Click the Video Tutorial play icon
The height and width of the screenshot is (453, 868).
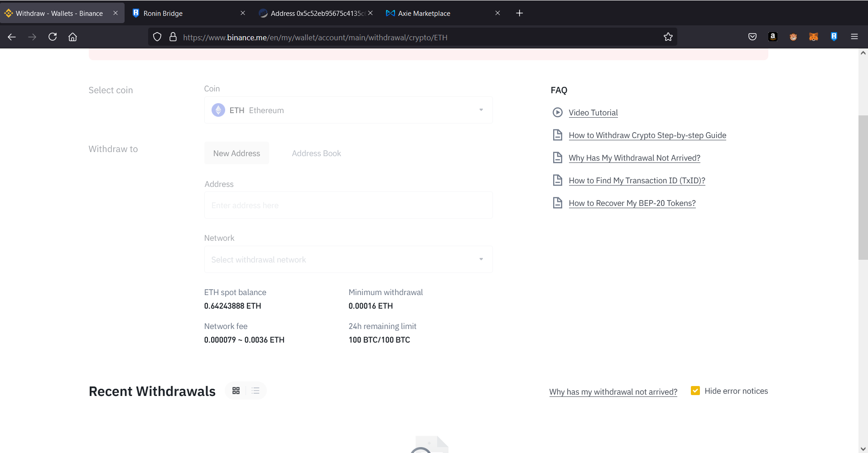[558, 112]
